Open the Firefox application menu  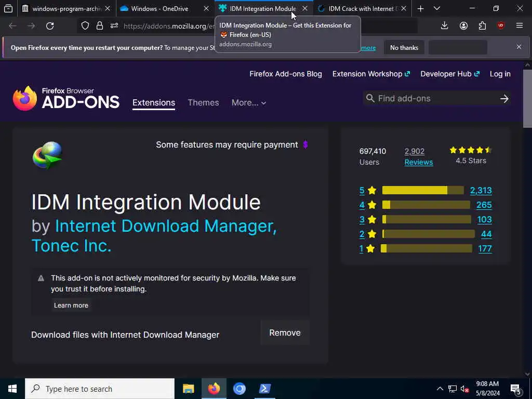click(x=520, y=26)
